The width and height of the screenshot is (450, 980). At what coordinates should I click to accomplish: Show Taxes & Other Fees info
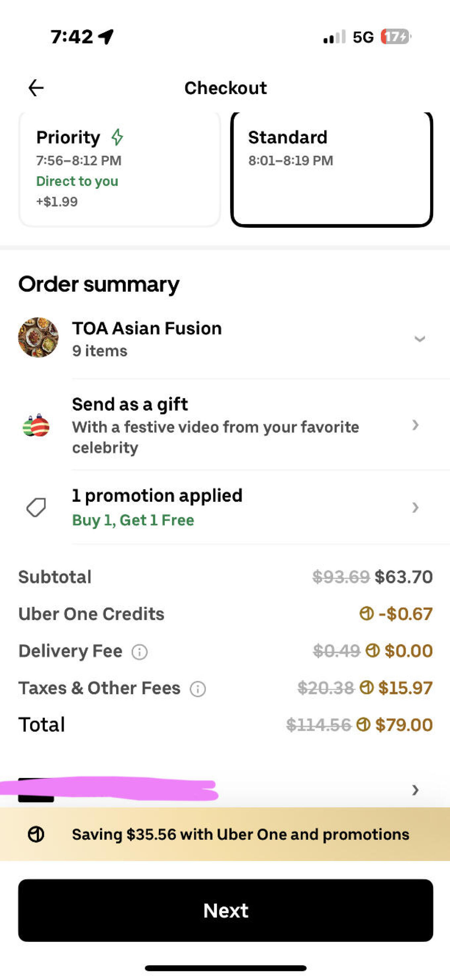(198, 689)
